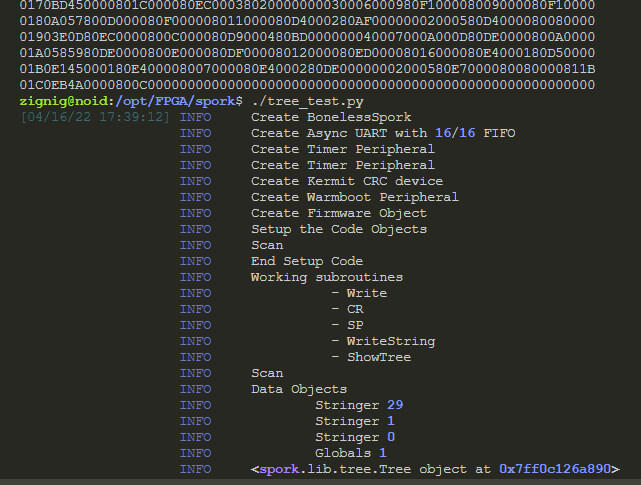Click the line 'Stringer 1'
This screenshot has height=485, width=641.
click(x=355, y=421)
